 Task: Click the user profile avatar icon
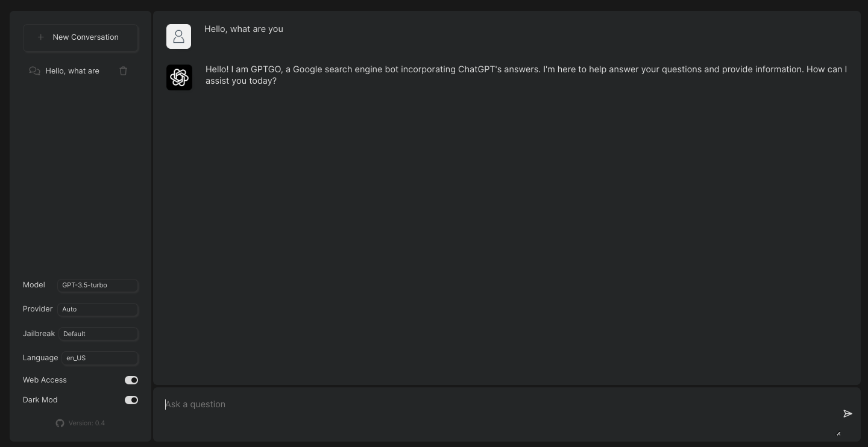[x=178, y=37]
